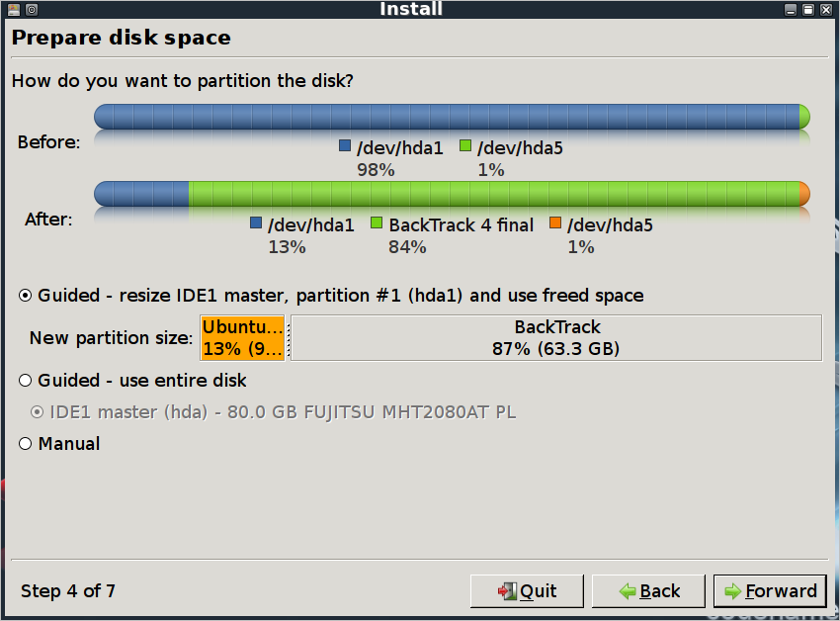Select Guided - use entire disk option
The width and height of the screenshot is (840, 621).
pyautogui.click(x=25, y=381)
